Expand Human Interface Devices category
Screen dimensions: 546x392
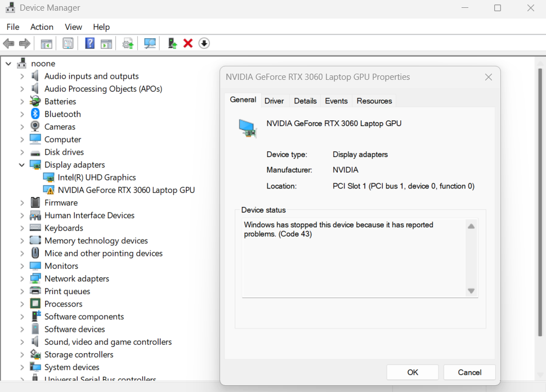point(22,215)
